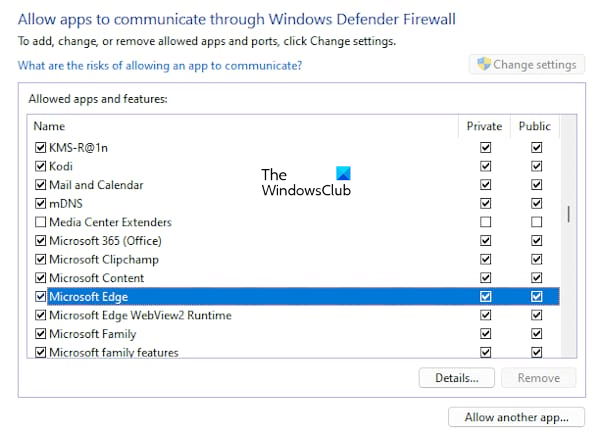Click the Remove button
The width and height of the screenshot is (600, 437).
(538, 378)
